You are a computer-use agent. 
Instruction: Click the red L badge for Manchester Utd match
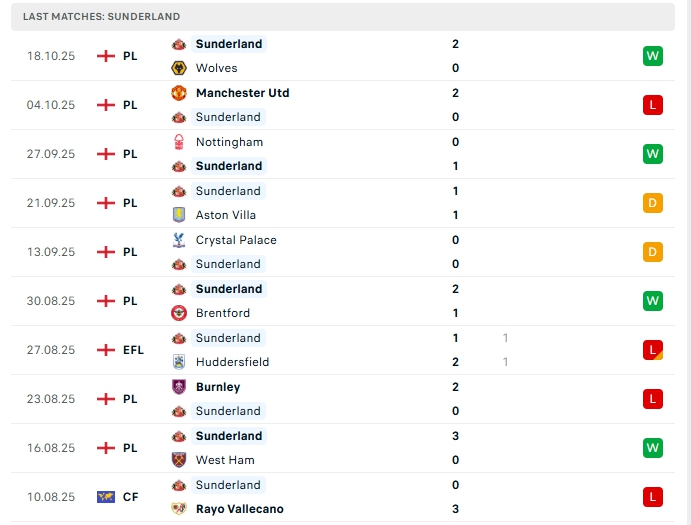(653, 105)
